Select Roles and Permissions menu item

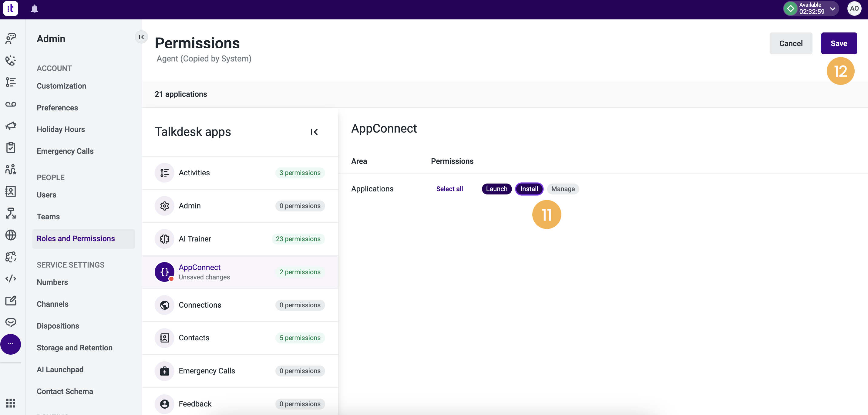pos(84,239)
